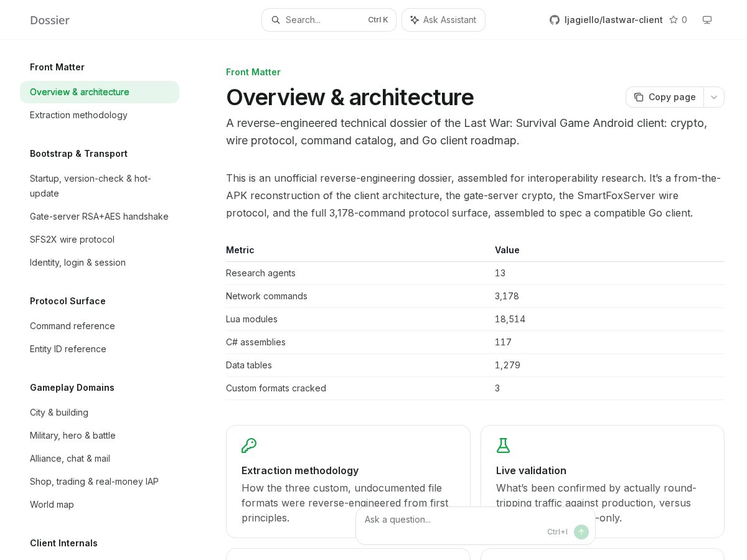The height and width of the screenshot is (560, 747).
Task: Open Military, hero & battle page
Action: [100, 436]
